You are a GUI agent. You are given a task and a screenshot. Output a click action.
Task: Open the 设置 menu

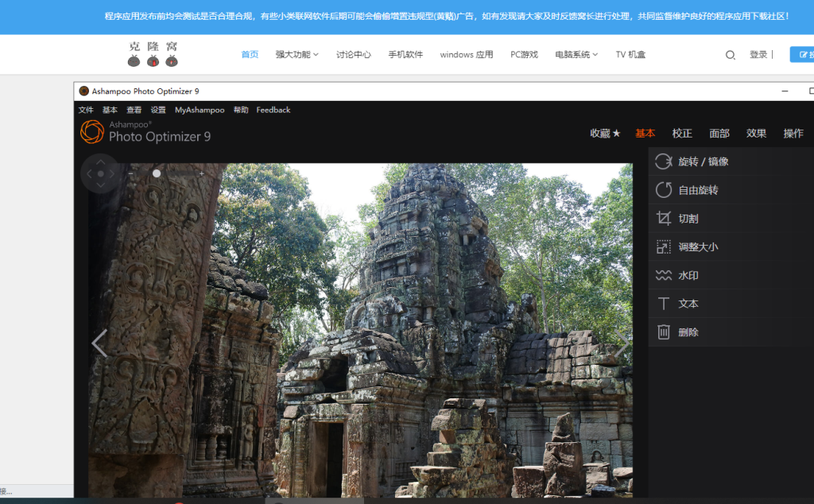tap(158, 110)
